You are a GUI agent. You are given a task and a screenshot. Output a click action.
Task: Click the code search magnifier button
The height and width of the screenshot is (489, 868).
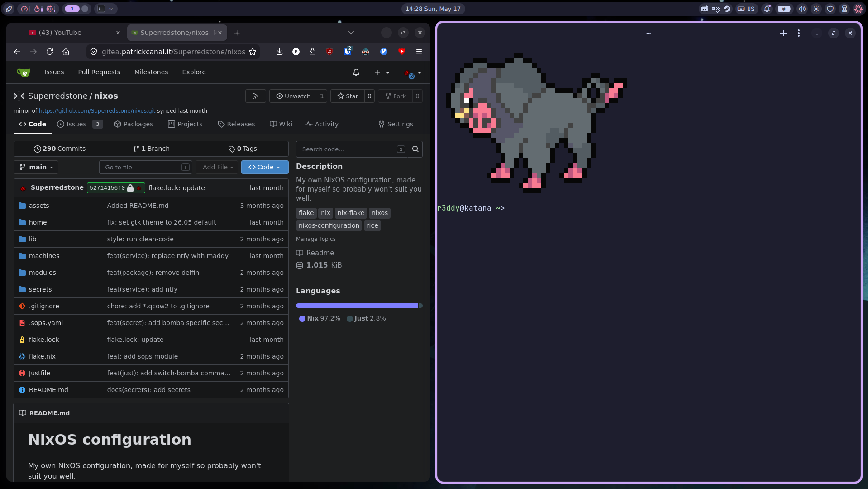(415, 149)
